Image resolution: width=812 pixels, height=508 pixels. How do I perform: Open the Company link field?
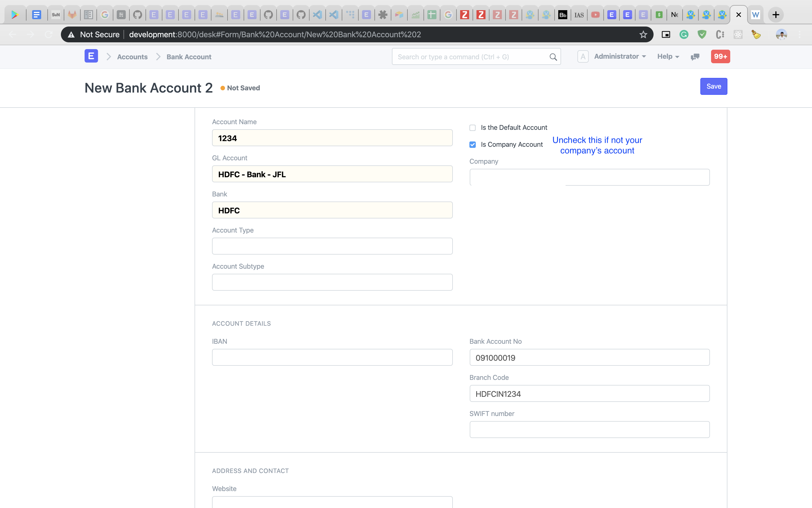(x=590, y=177)
